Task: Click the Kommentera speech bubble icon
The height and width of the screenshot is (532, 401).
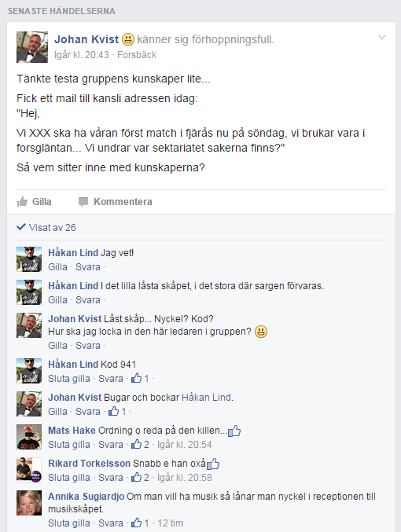Action: coord(83,202)
